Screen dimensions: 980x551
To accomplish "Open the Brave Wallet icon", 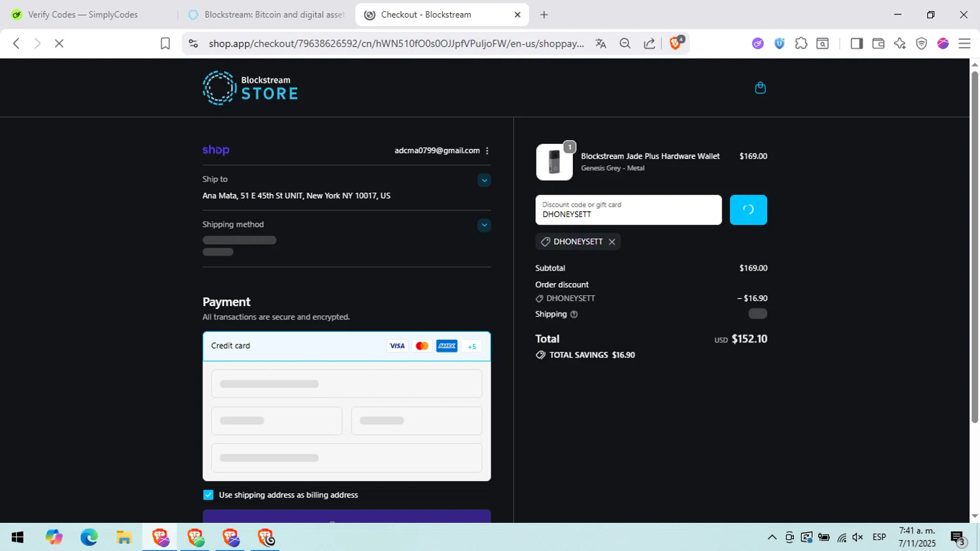I will click(x=878, y=43).
